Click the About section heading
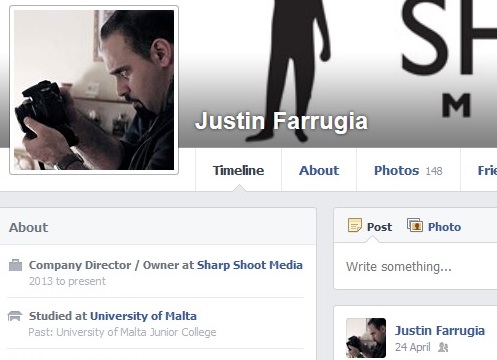This screenshot has height=360, width=497. (x=29, y=228)
